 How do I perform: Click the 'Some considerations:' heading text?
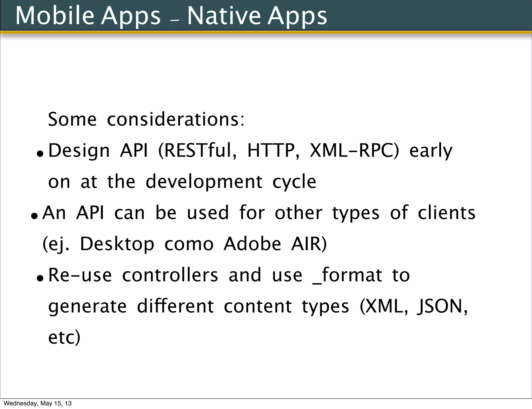pyautogui.click(x=146, y=119)
